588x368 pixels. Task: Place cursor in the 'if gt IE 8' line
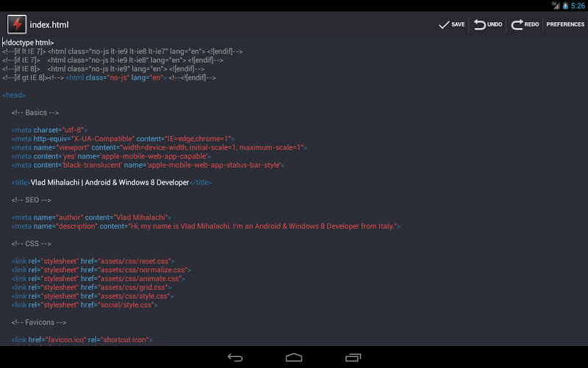(109, 78)
